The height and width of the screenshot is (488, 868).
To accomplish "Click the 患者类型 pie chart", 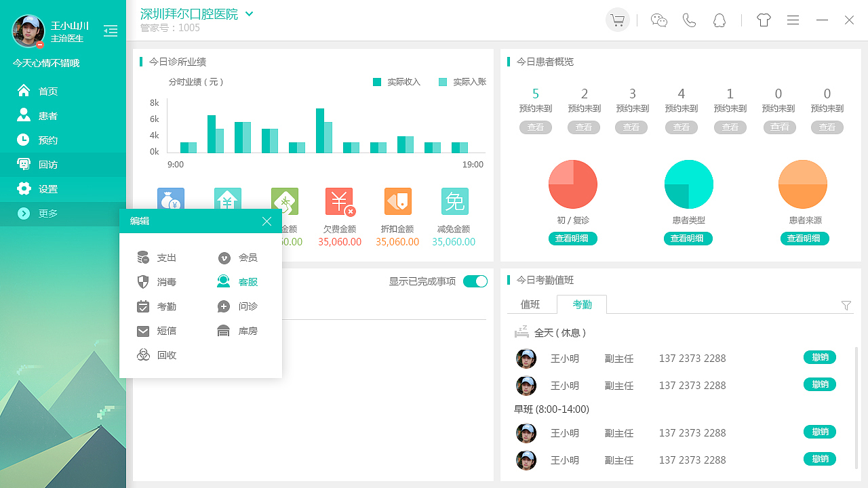I will coord(689,184).
